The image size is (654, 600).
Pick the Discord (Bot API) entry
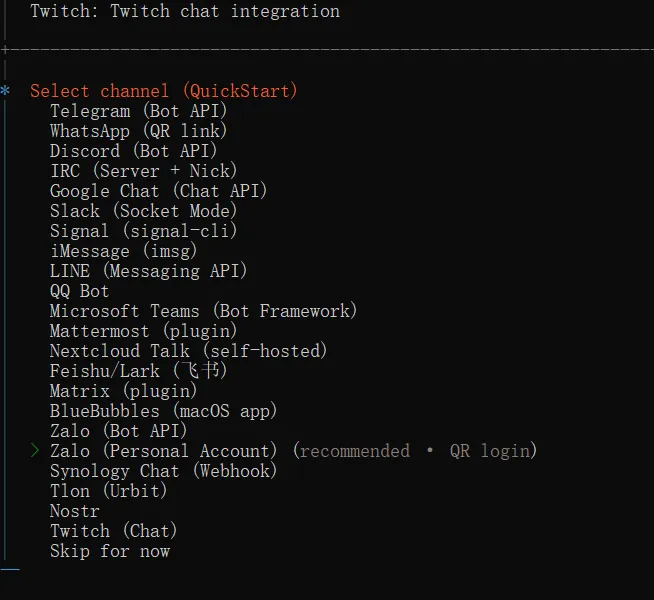pyautogui.click(x=133, y=151)
